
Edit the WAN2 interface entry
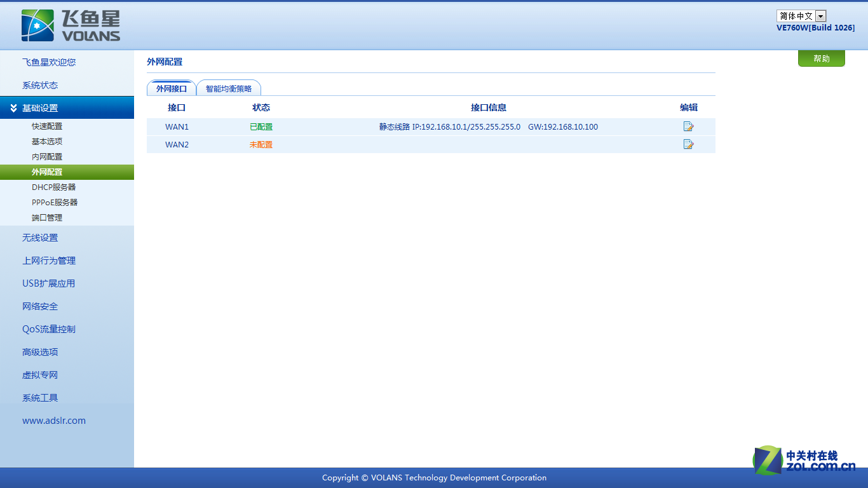688,144
